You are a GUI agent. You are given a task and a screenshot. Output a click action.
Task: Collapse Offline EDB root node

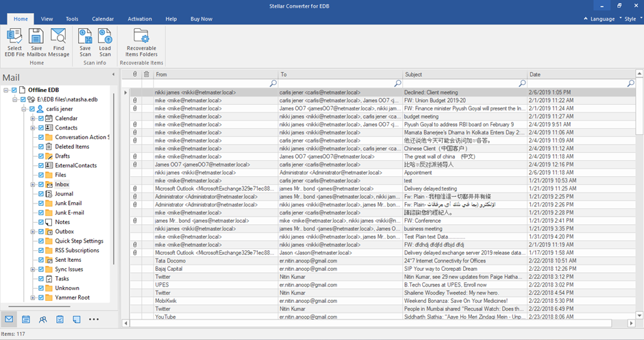pos(6,90)
